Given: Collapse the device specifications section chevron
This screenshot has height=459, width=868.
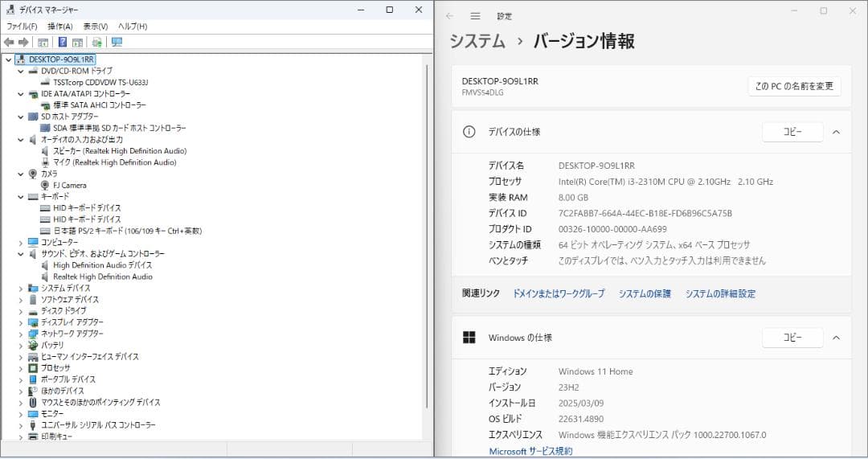Looking at the screenshot, I should pos(836,132).
